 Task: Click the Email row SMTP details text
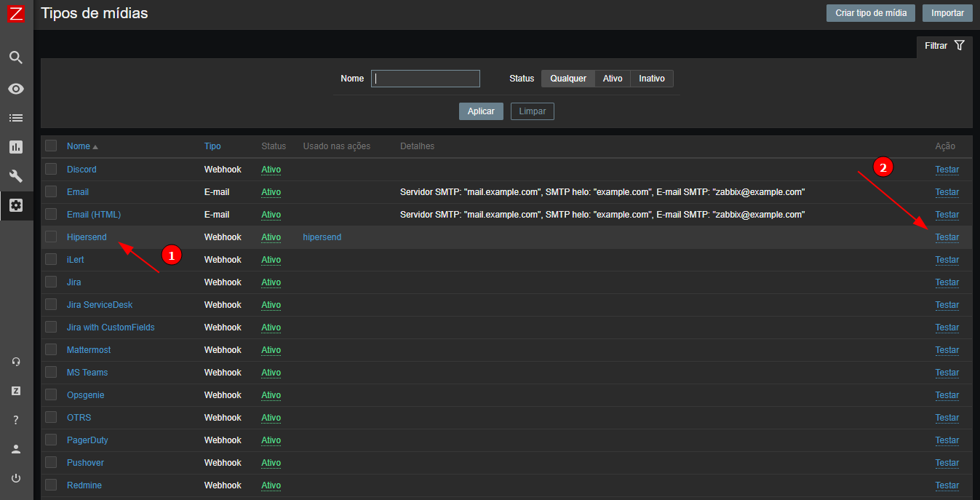click(602, 192)
